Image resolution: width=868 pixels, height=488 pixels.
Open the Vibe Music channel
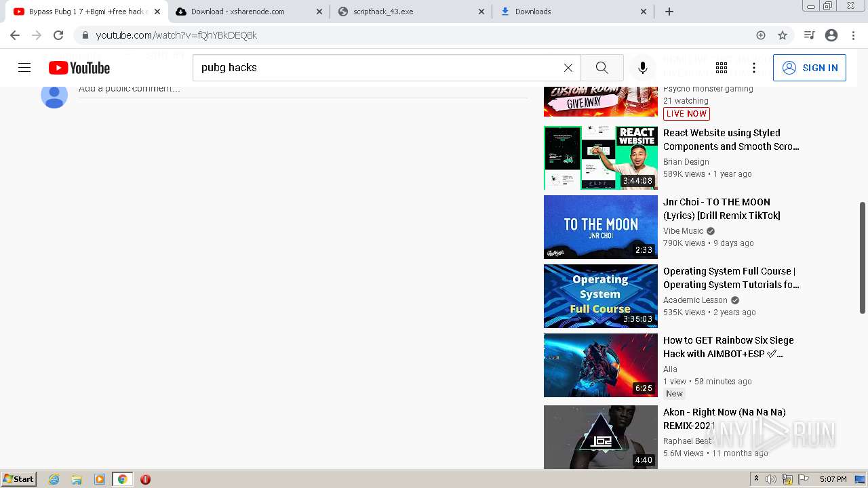(x=684, y=231)
